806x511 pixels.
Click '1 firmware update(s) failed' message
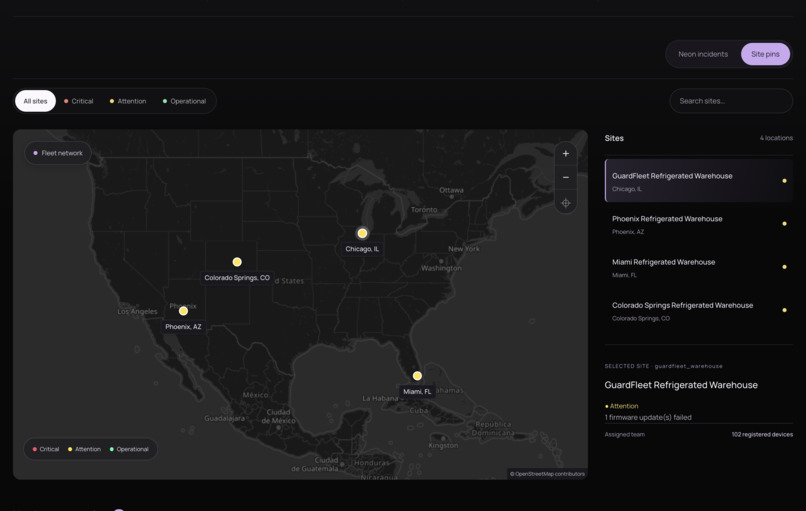point(648,417)
